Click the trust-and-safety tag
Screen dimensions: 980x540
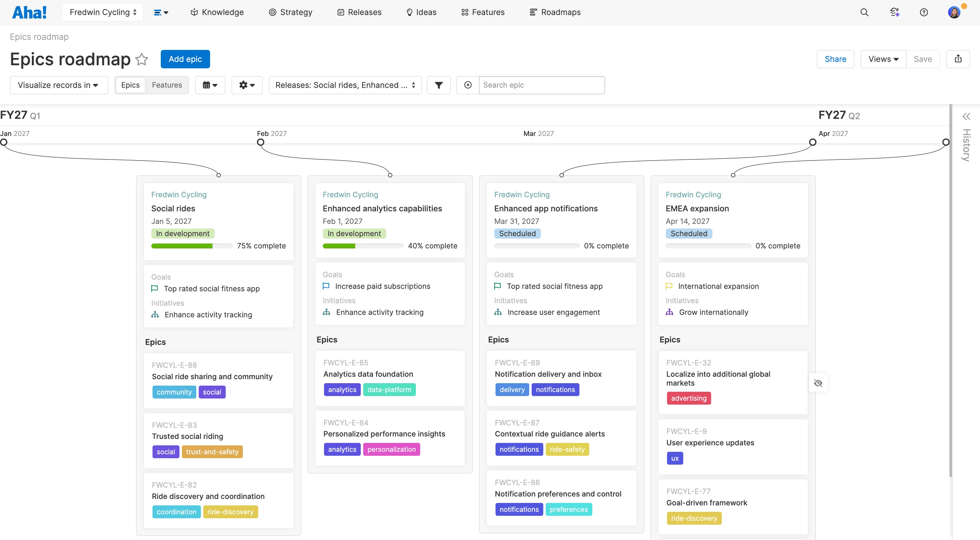coord(212,452)
